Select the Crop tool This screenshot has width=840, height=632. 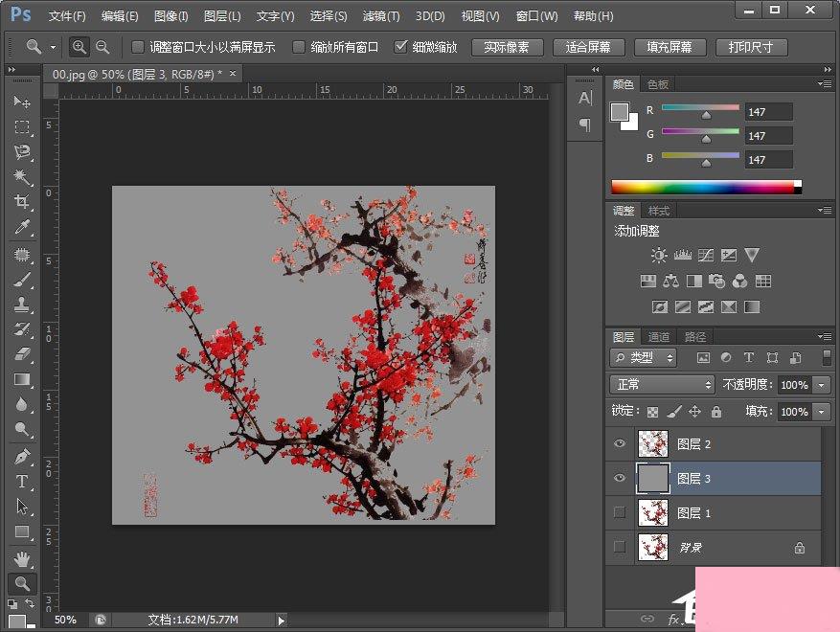tap(22, 202)
